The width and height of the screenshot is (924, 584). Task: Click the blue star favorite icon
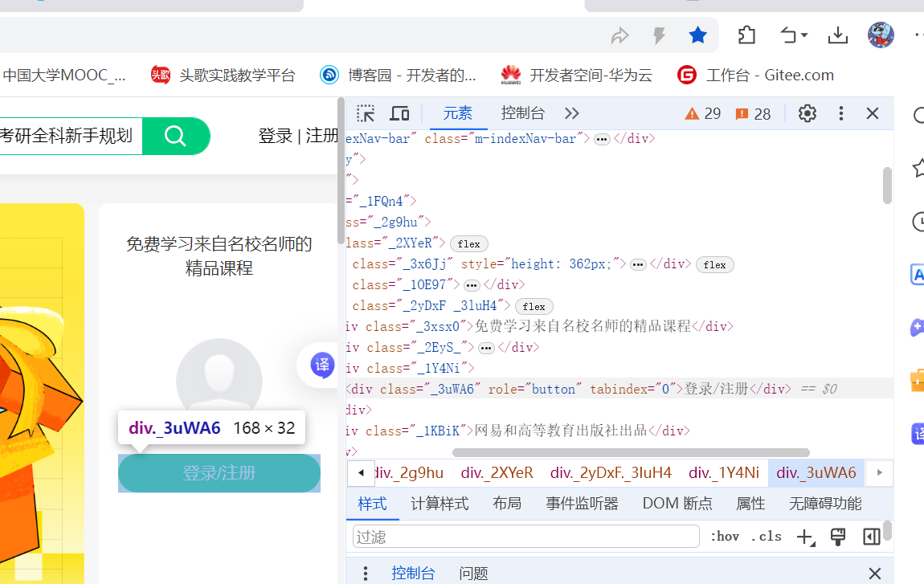pyautogui.click(x=697, y=35)
